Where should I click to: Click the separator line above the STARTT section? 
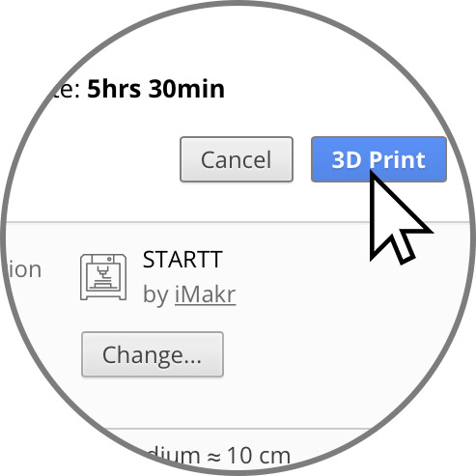tap(237, 222)
